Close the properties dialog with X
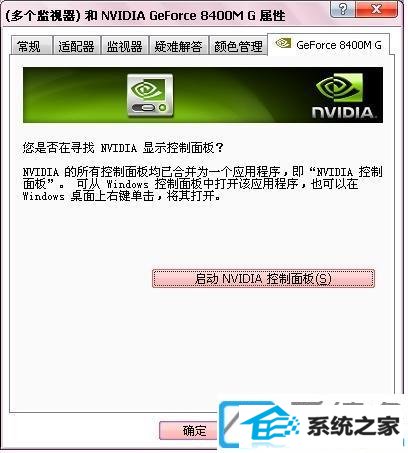This screenshot has height=453, width=408. coord(377,9)
